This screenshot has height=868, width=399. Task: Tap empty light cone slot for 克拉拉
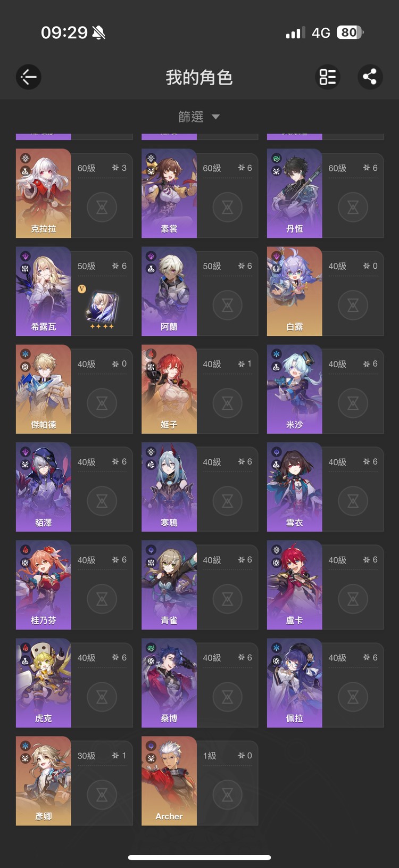(x=102, y=207)
